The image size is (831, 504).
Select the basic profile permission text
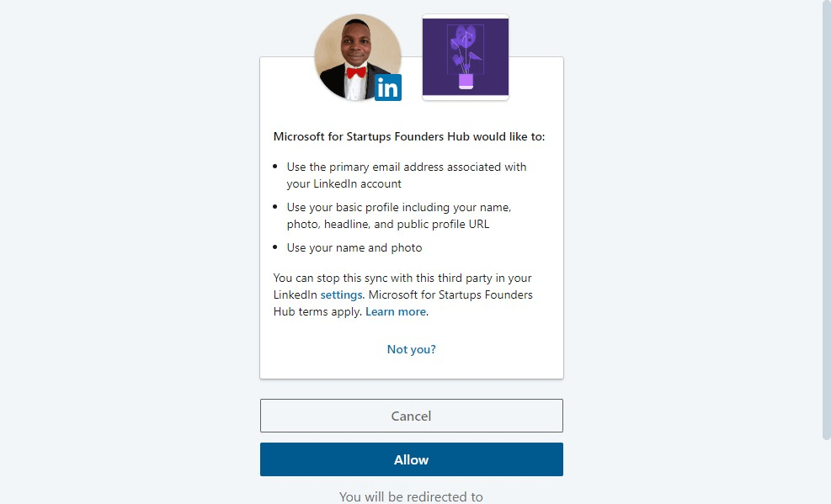click(398, 215)
